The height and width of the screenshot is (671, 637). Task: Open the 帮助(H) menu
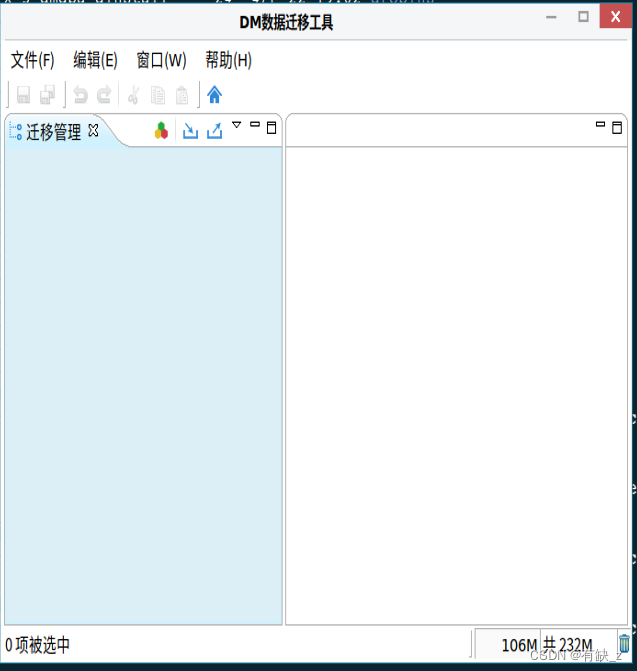click(x=228, y=60)
